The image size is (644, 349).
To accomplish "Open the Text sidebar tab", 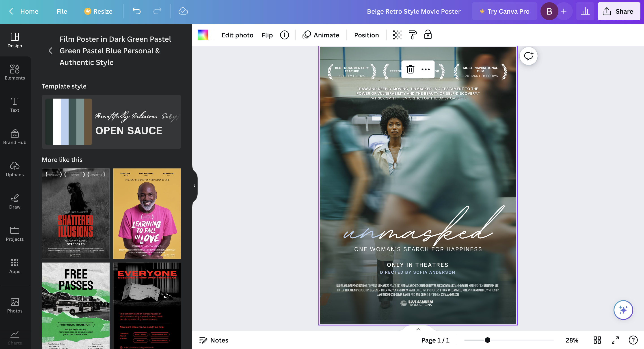I will [15, 105].
